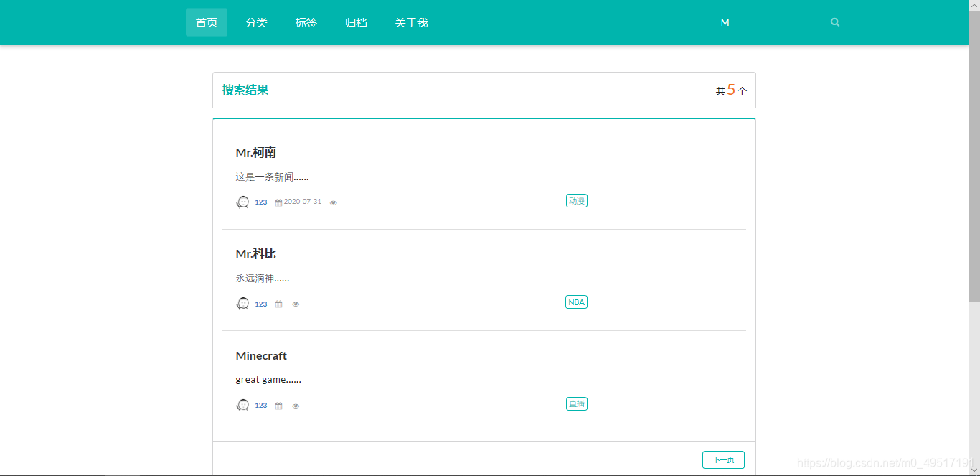The image size is (980, 476).
Task: Click the scrollbar down arrow
Action: pyautogui.click(x=974, y=470)
